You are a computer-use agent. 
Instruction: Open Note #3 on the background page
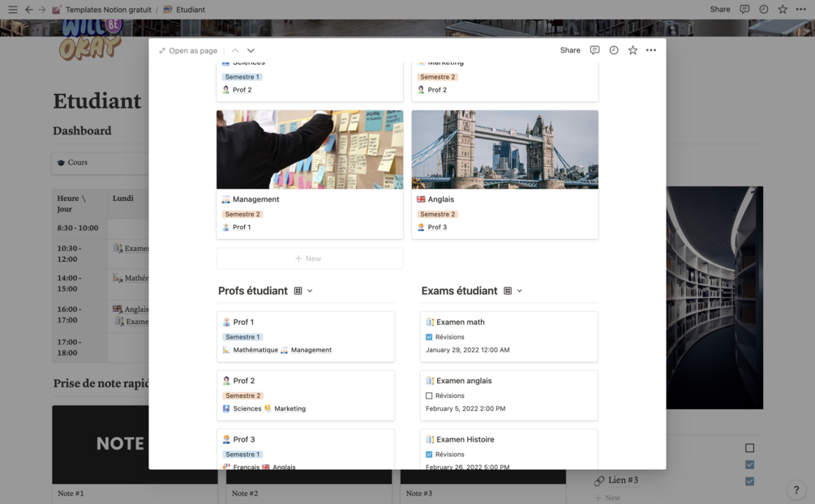coord(419,493)
